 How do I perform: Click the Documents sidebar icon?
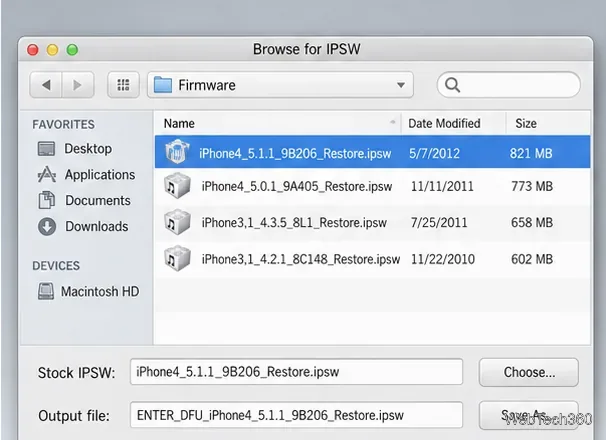pos(47,200)
